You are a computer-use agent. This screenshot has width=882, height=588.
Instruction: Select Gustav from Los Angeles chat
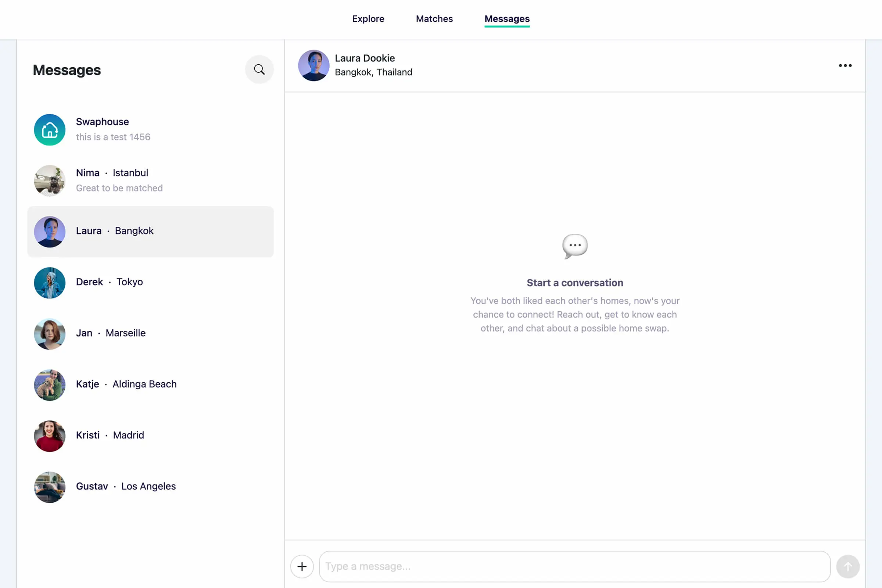pyautogui.click(x=150, y=486)
